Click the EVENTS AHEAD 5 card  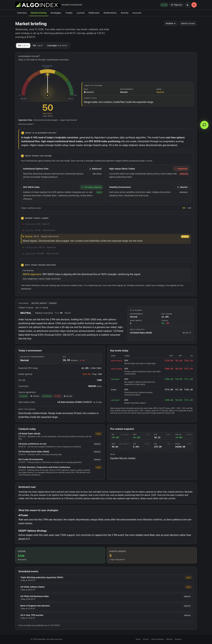point(152,555)
